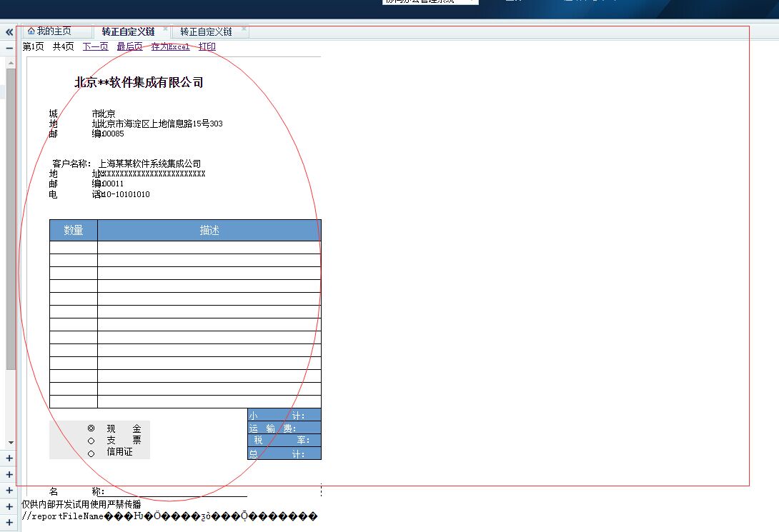This screenshot has height=532, width=779.
Task: Click the 共4页 total pages text
Action: pyautogui.click(x=63, y=46)
